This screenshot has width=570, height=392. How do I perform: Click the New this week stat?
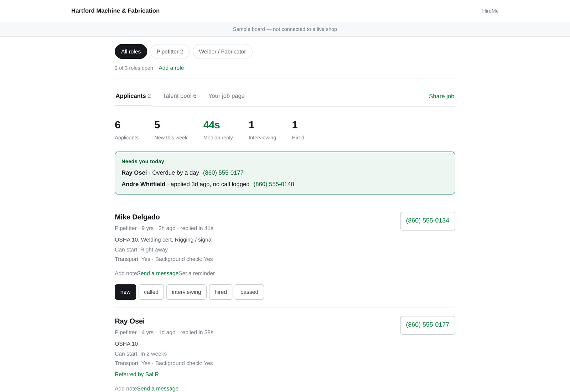(171, 130)
